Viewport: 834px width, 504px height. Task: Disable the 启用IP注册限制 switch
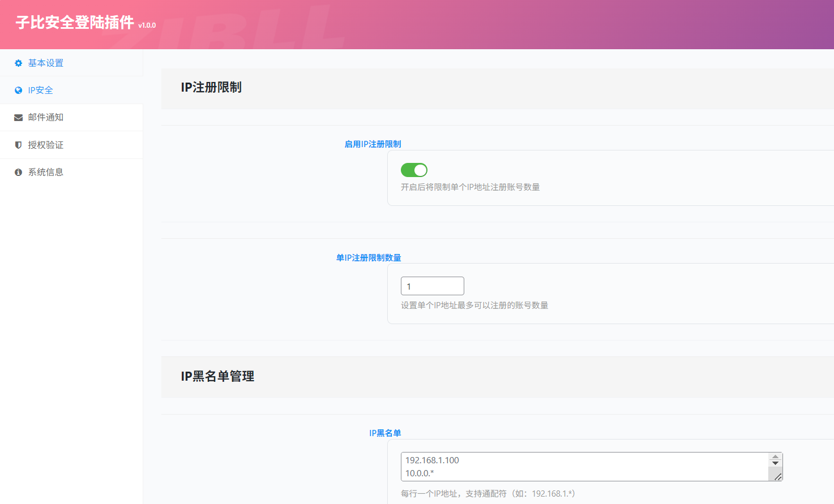coord(414,170)
